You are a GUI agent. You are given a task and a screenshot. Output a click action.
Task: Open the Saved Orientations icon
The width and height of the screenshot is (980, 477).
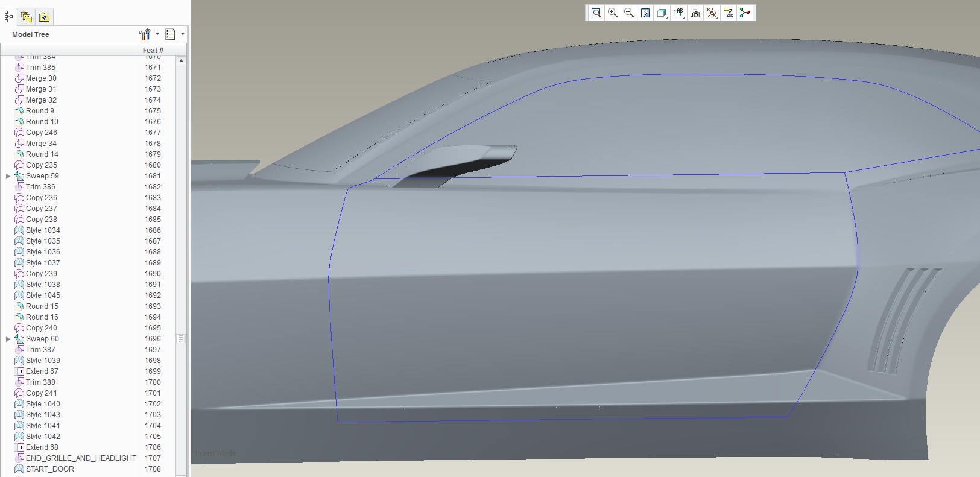tap(678, 13)
